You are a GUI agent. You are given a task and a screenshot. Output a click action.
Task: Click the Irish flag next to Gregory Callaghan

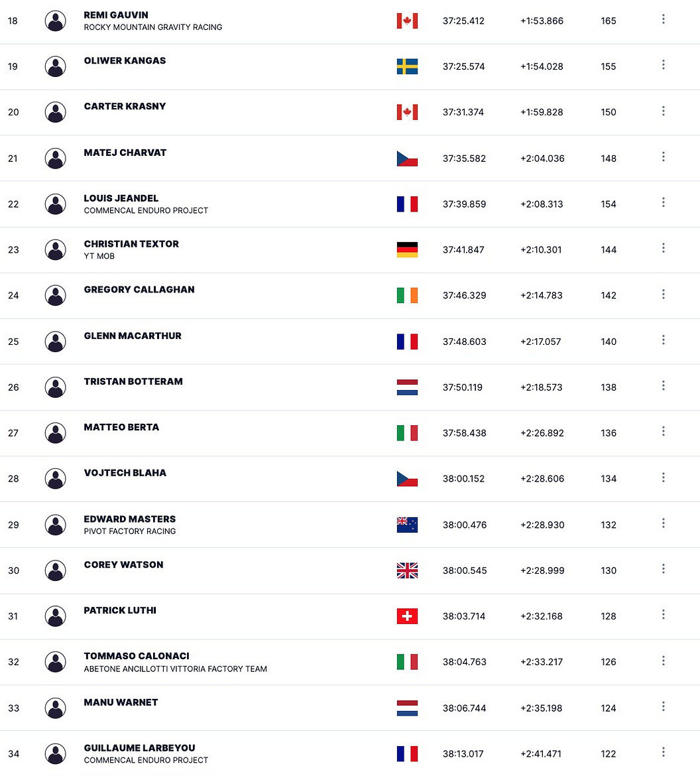pyautogui.click(x=407, y=295)
